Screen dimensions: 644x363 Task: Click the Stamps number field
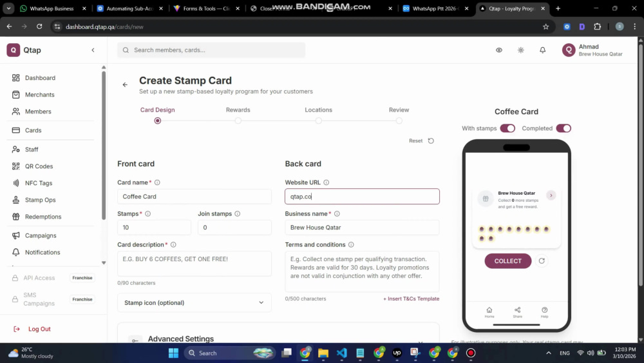pyautogui.click(x=154, y=228)
